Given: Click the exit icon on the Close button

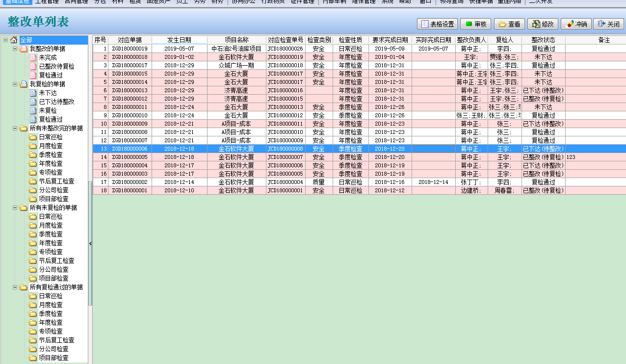Looking at the screenshot, I should pos(601,24).
